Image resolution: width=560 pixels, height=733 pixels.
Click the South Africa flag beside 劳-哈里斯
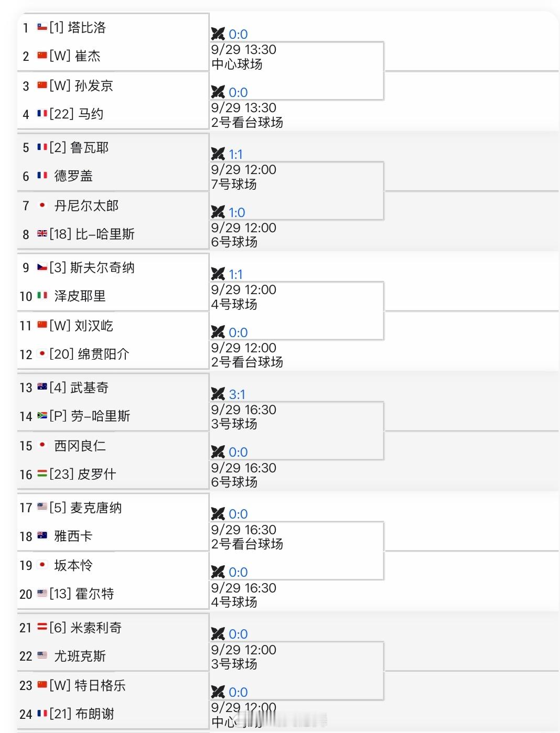coord(42,416)
